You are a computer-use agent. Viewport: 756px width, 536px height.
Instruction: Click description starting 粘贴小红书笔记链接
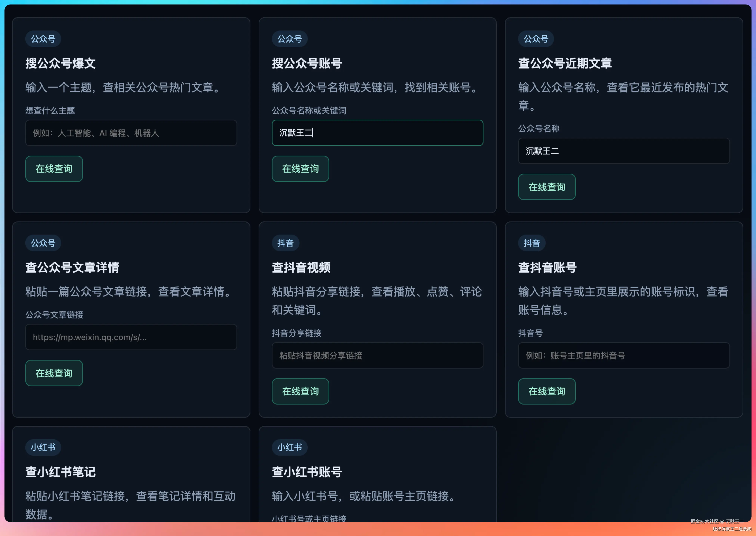131,505
